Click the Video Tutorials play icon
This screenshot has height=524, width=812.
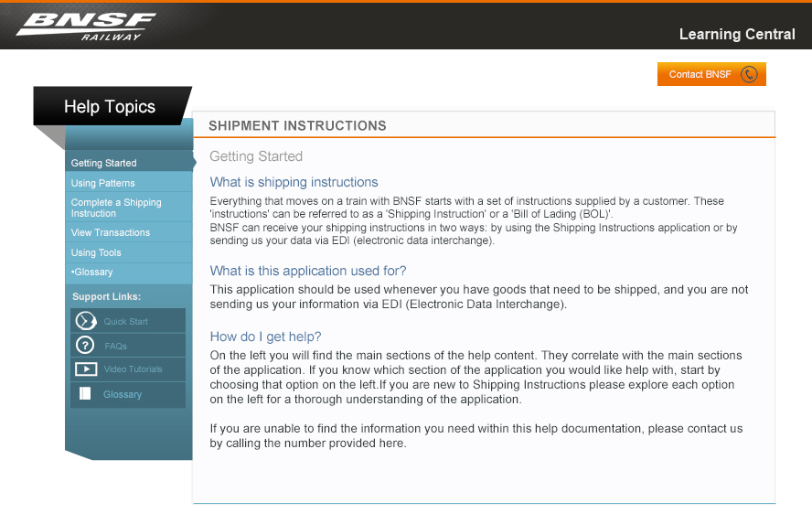click(86, 369)
